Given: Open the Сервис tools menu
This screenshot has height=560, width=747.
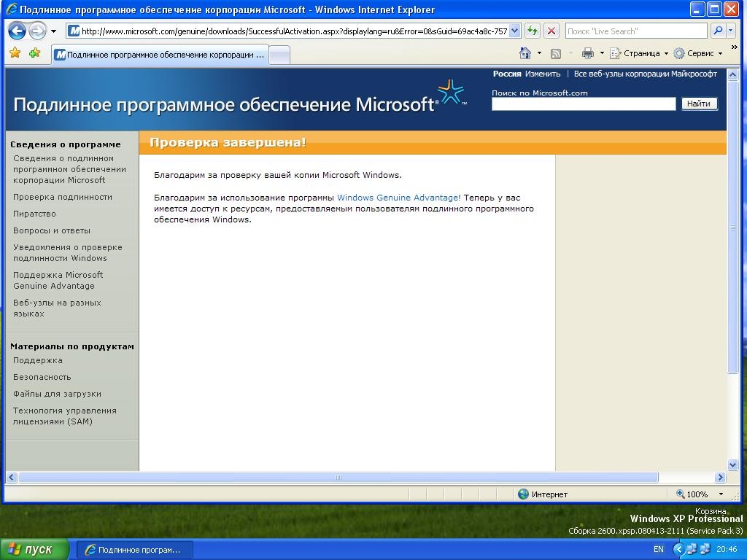Looking at the screenshot, I should (698, 53).
